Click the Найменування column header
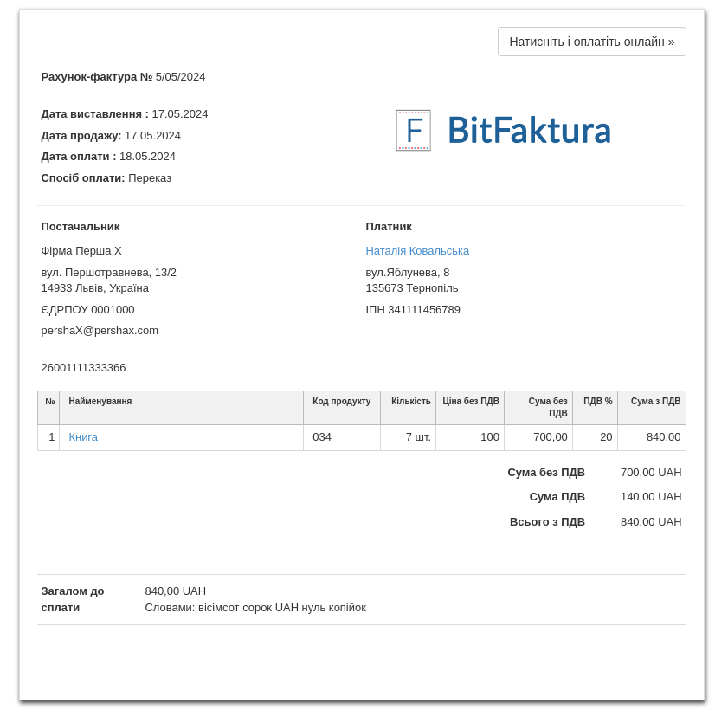The image size is (728, 710). (x=100, y=402)
